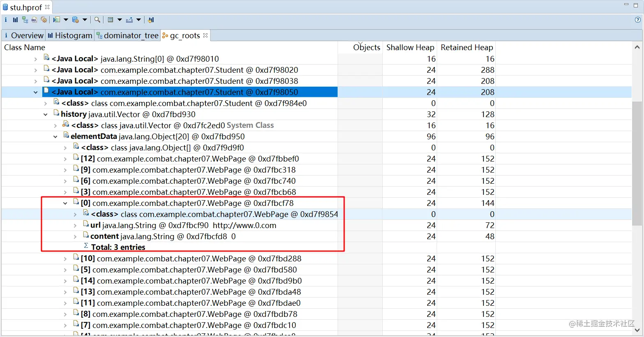The image size is (644, 337).
Task: Compare to another heap dump icon
Action: point(151,20)
